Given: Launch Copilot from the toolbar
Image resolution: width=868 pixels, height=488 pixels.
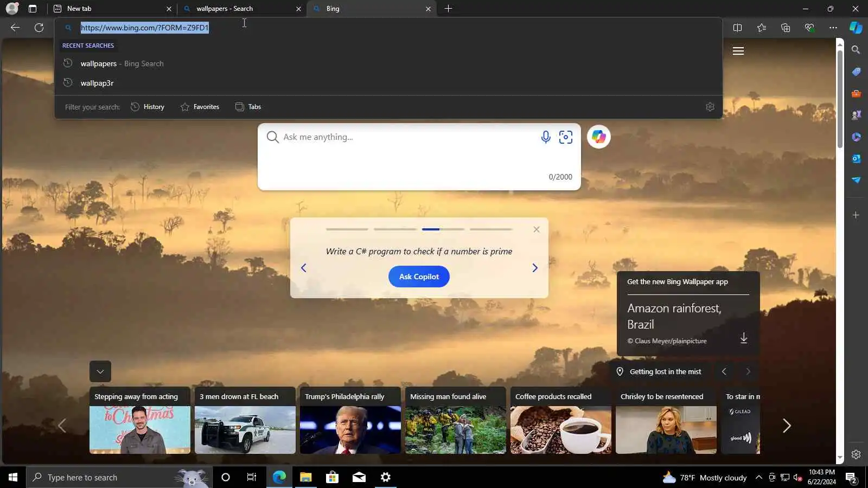Looking at the screenshot, I should pos(856,28).
